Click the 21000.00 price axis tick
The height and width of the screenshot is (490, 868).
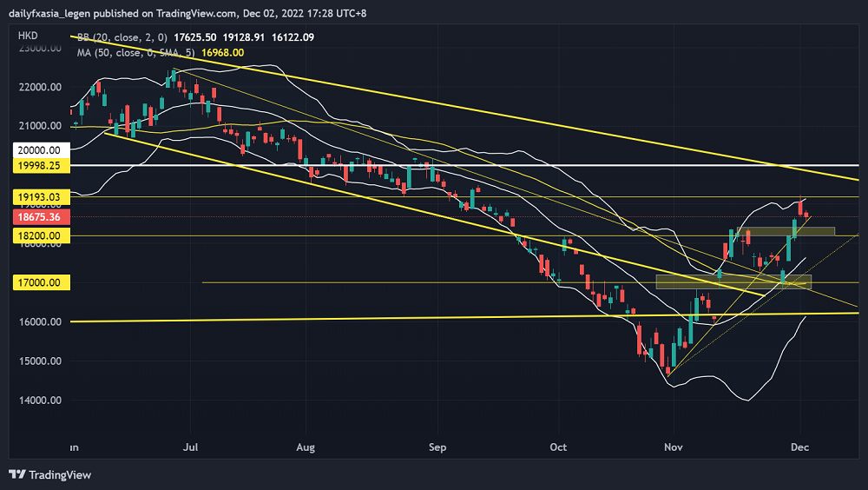(40, 126)
